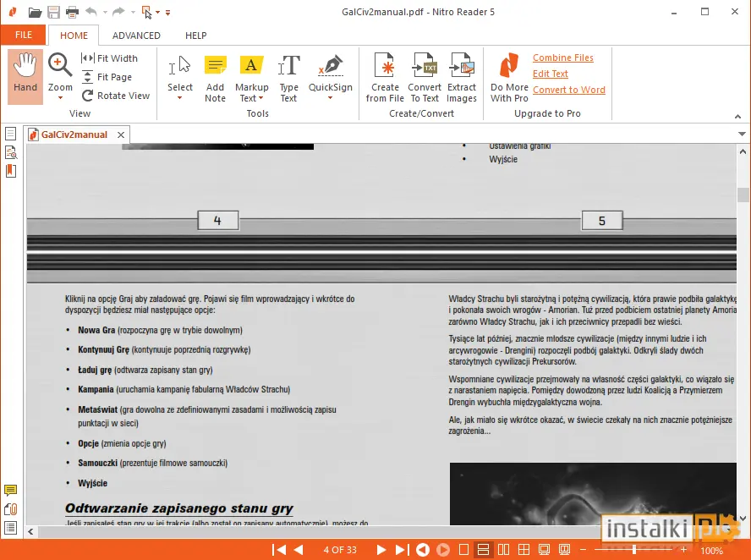Apply Fit Width view
This screenshot has height=560, width=751.
[109, 58]
